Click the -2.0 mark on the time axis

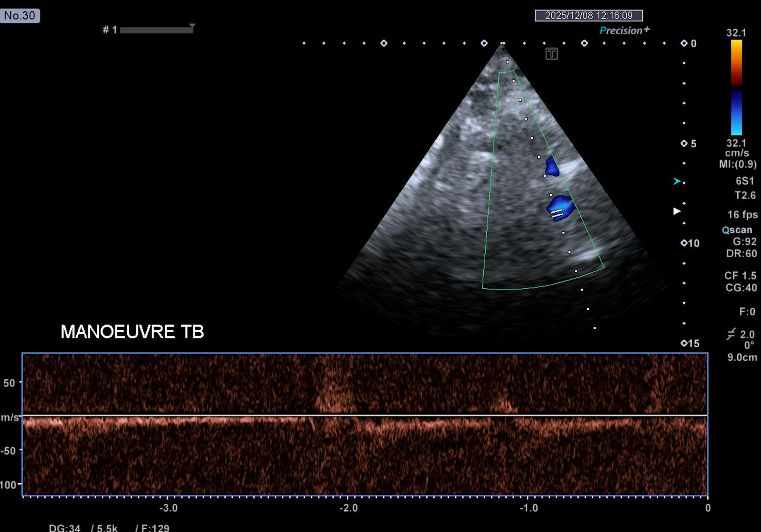(349, 507)
